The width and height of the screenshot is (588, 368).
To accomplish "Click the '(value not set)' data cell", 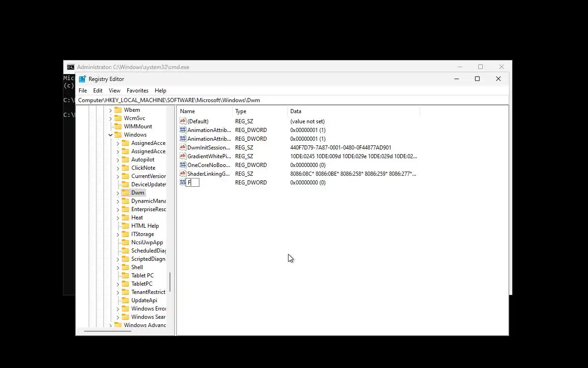I will point(307,121).
